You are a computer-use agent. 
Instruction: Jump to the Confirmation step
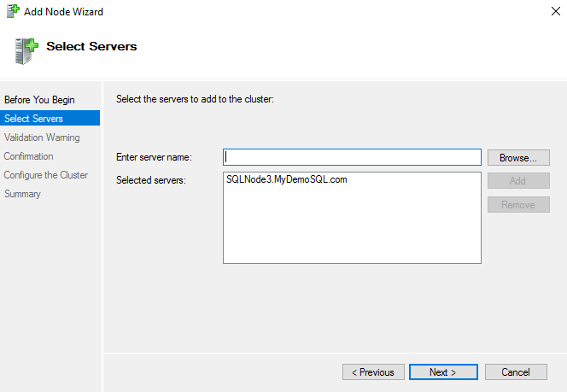click(x=28, y=156)
